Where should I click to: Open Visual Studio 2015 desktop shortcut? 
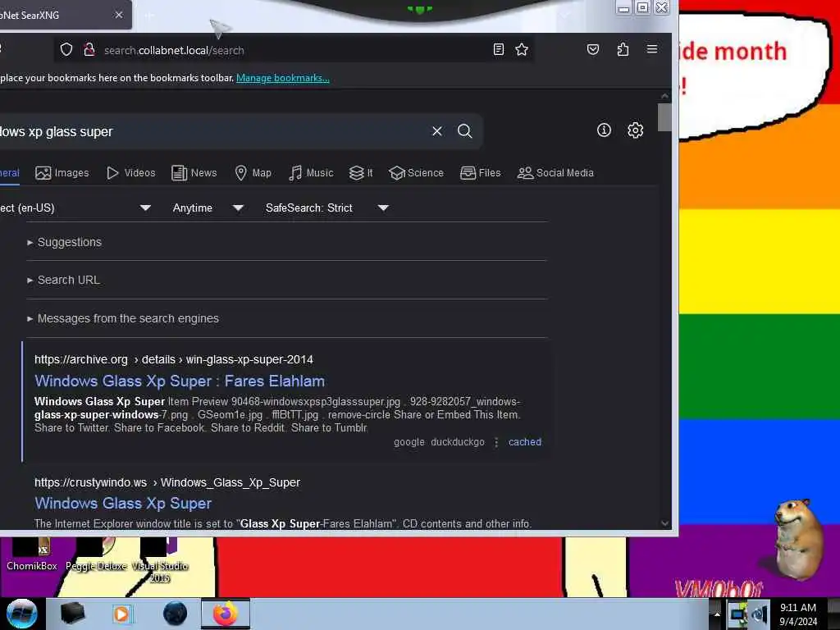point(160,560)
